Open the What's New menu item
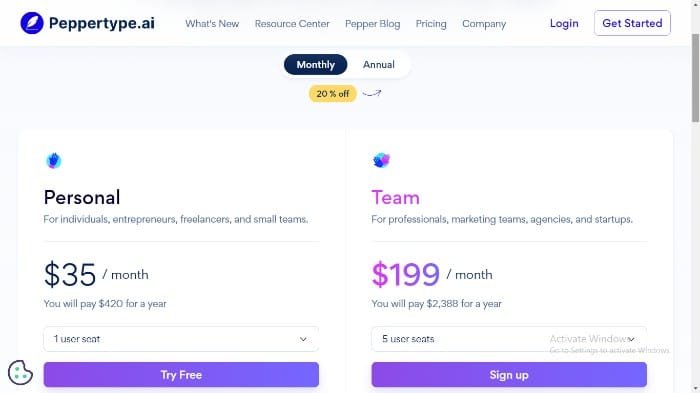This screenshot has width=700, height=393. pos(212,24)
